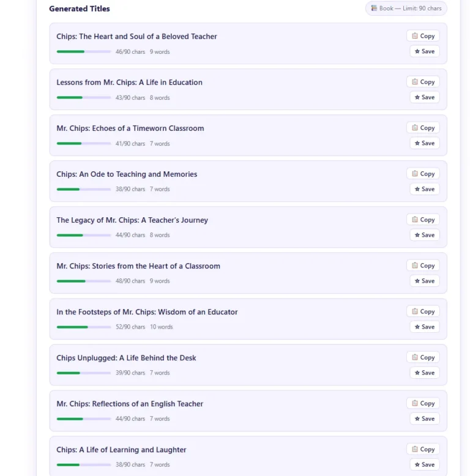Screen dimensions: 470x476
Task: Click clipboard icon for 'The Legacy of Mr. Chips'
Action: point(415,220)
